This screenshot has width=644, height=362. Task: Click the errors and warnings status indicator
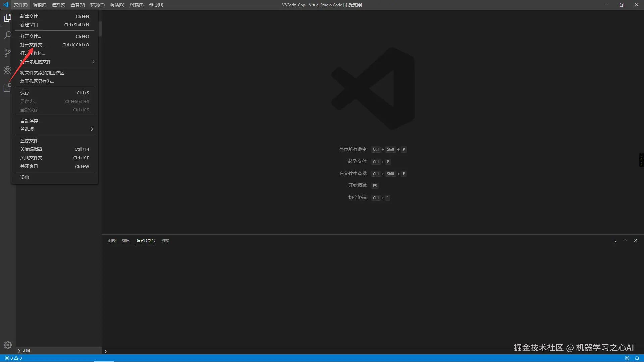point(13,358)
